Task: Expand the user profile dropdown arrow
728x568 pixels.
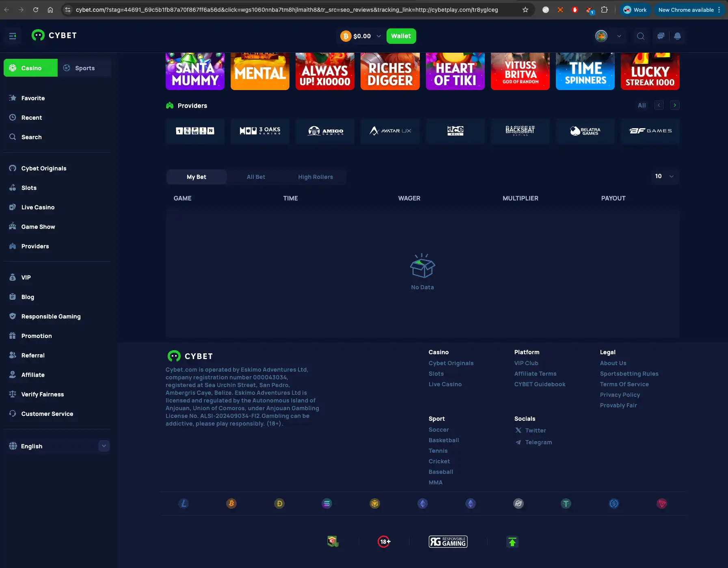Action: (x=619, y=36)
